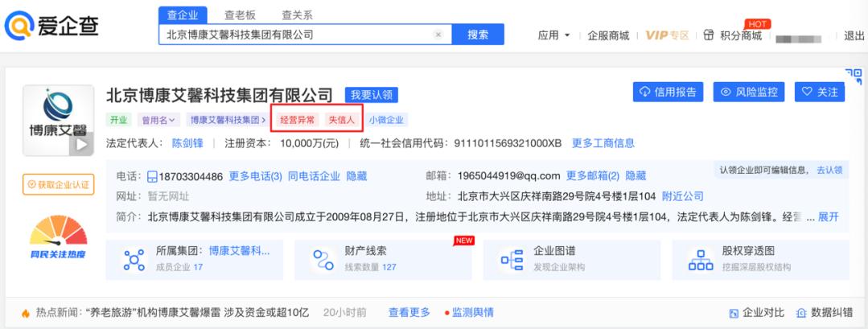Open the QR code icon
The height and width of the screenshot is (329, 868).
click(854, 76)
